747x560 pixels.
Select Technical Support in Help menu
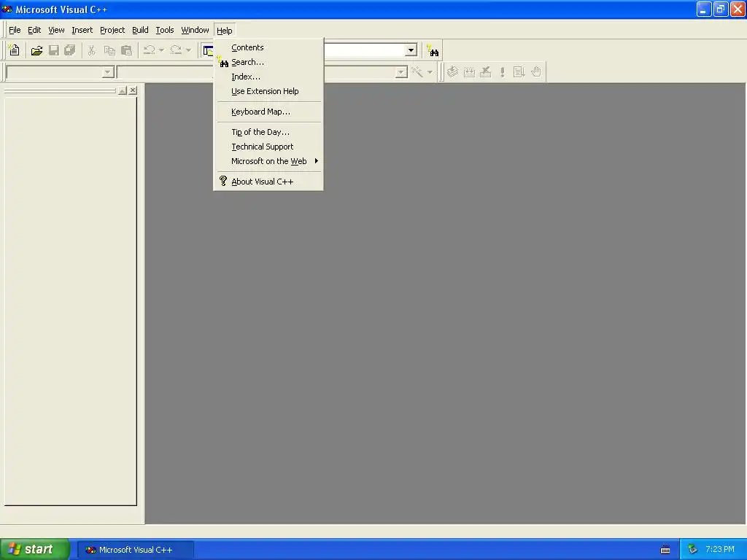click(x=269, y=147)
